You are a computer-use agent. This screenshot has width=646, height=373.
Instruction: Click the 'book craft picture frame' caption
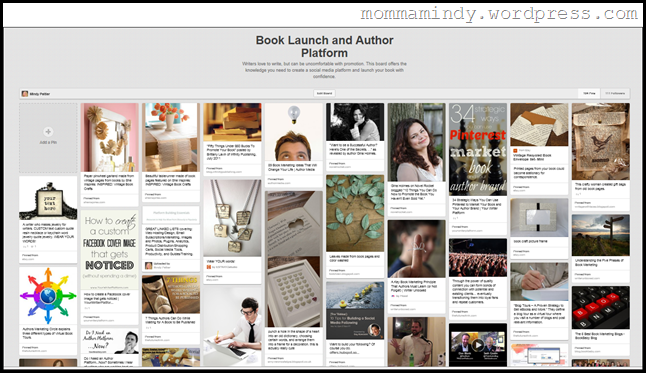(530, 241)
